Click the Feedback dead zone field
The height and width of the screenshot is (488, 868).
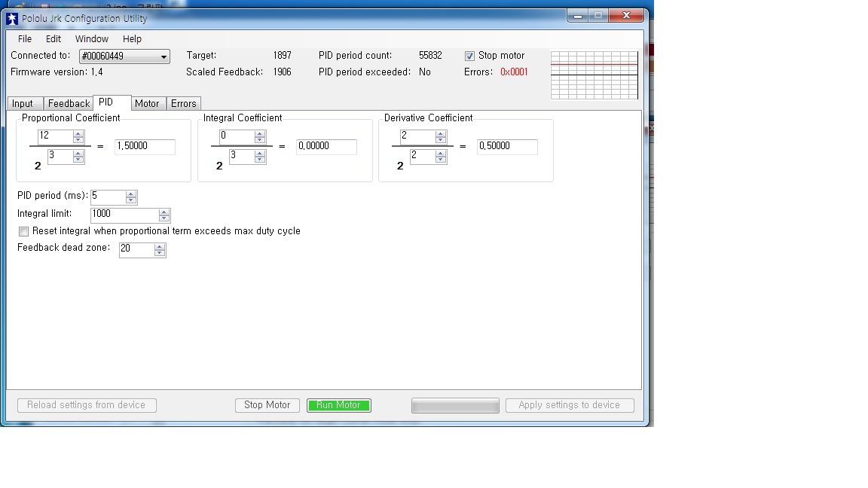(136, 249)
